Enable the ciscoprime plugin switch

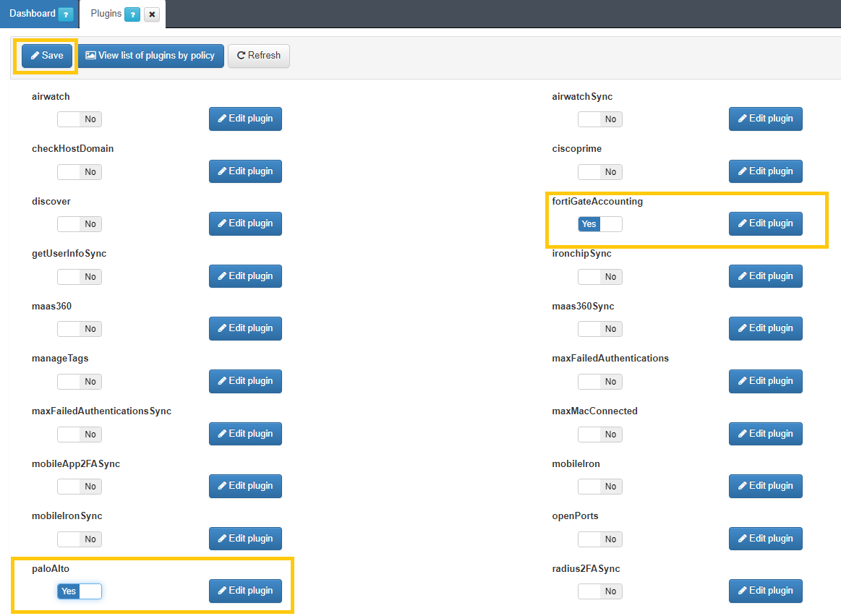point(599,172)
